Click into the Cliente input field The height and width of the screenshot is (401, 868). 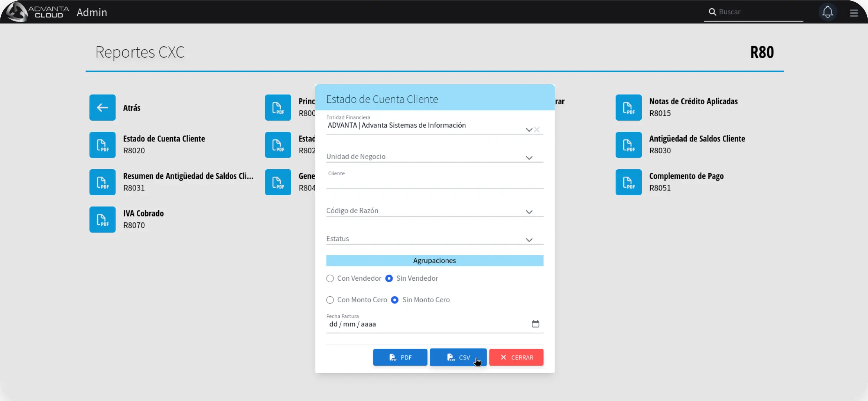point(434,183)
